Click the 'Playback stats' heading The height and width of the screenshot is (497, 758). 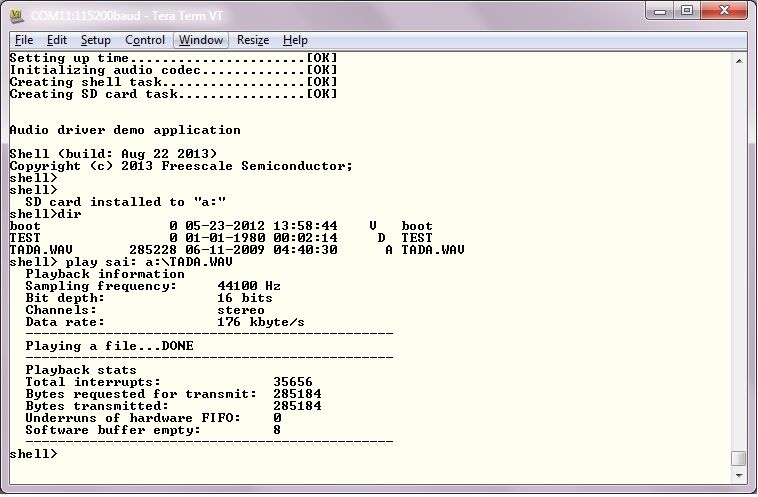[81, 370]
